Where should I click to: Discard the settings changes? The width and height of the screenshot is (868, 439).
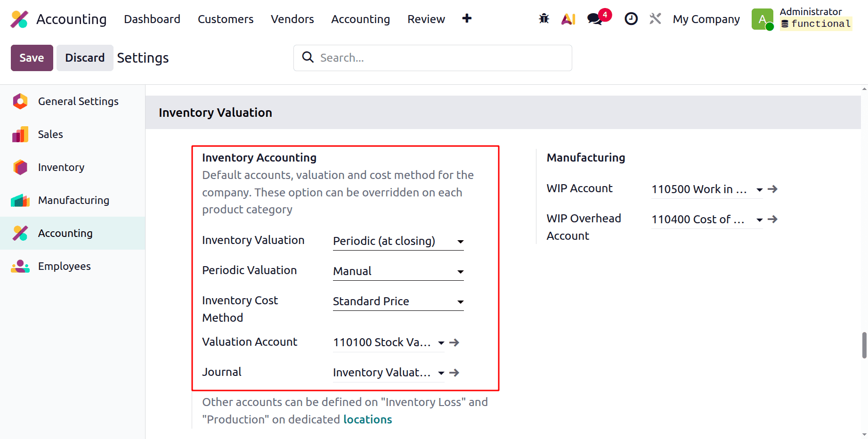(x=85, y=58)
